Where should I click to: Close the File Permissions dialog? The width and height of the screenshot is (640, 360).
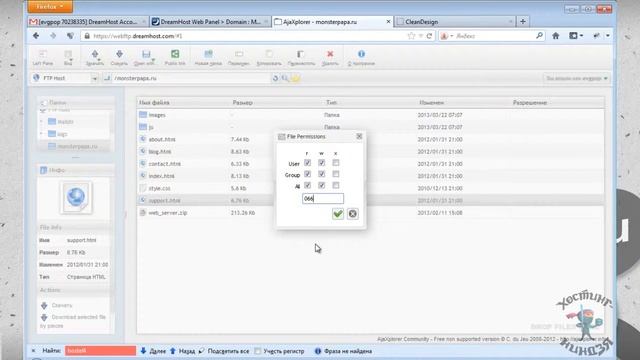tap(359, 136)
